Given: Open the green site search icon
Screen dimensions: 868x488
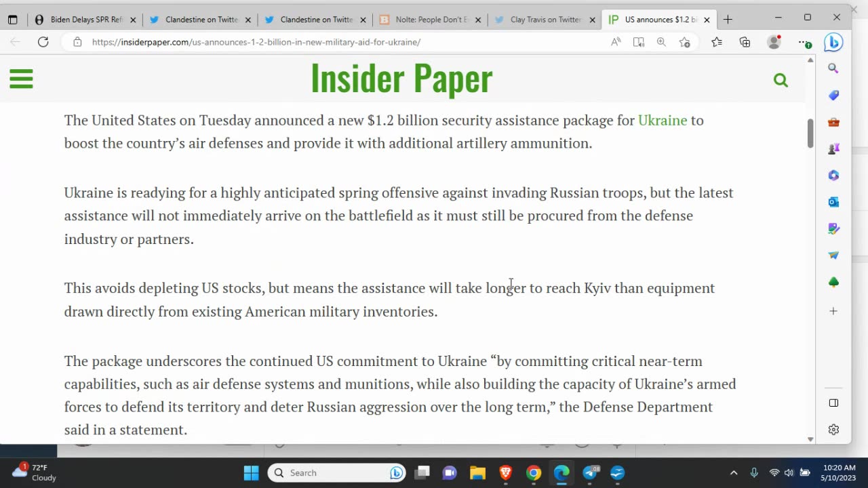Looking at the screenshot, I should (781, 80).
